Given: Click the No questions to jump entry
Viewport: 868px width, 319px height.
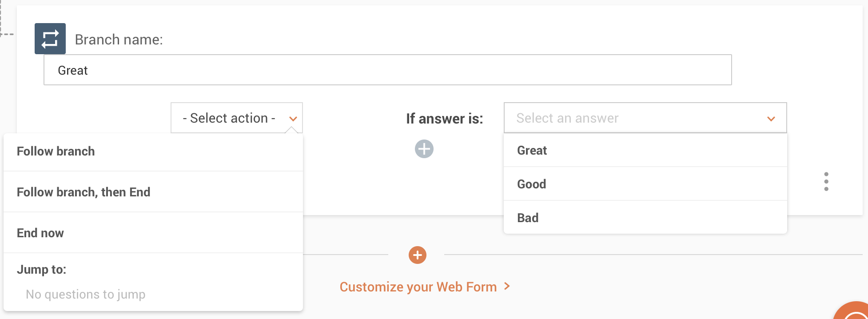Looking at the screenshot, I should click(x=86, y=295).
